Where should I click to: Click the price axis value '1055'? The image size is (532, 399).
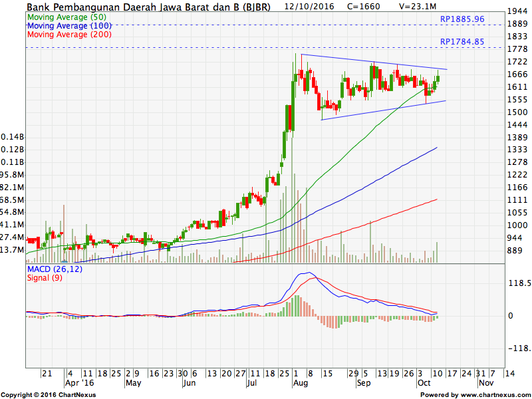(517, 213)
